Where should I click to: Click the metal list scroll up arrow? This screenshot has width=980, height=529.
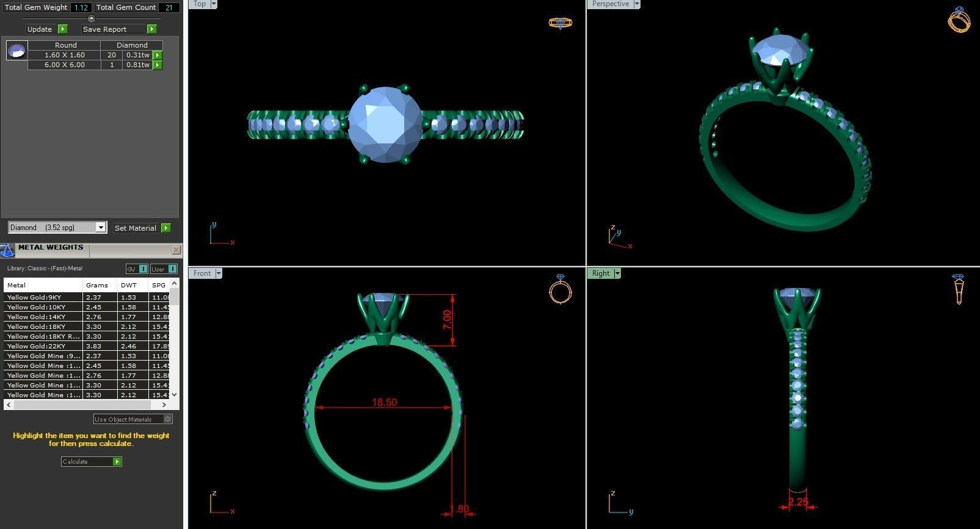pyautogui.click(x=175, y=284)
